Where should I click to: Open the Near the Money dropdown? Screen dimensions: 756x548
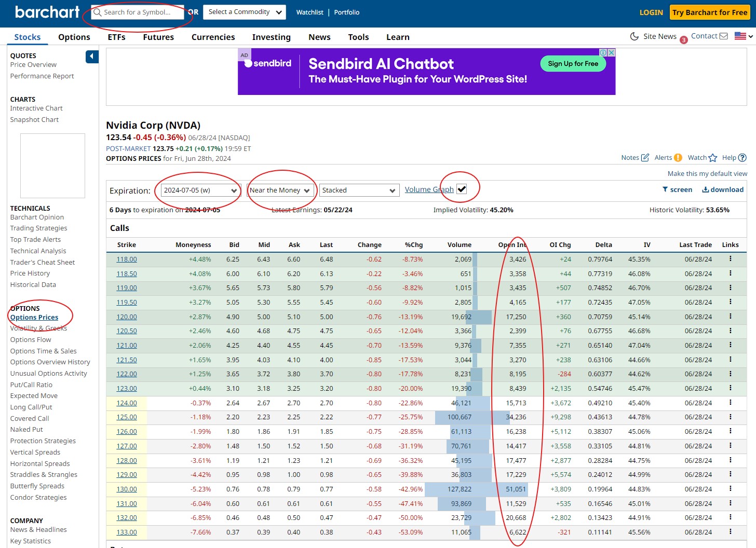click(x=280, y=190)
